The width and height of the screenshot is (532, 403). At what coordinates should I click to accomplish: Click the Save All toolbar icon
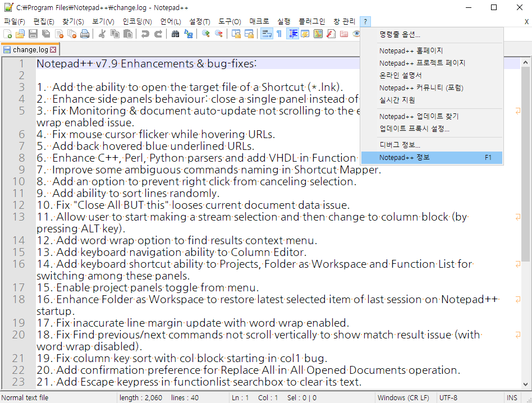(46, 34)
